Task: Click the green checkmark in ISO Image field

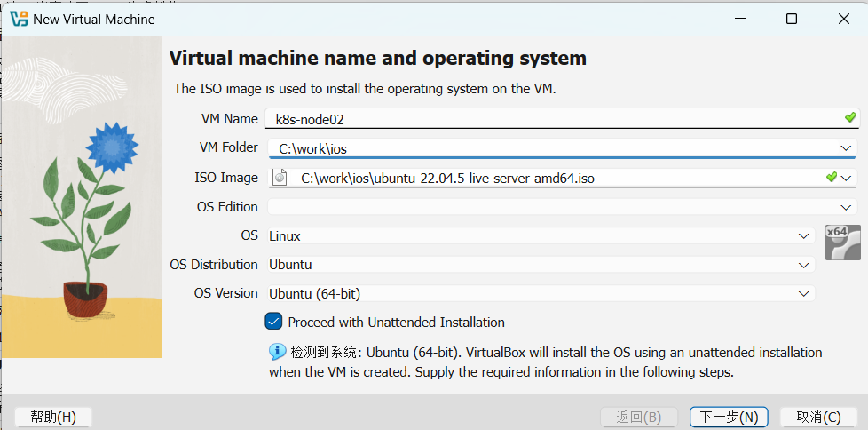Action: point(831,177)
